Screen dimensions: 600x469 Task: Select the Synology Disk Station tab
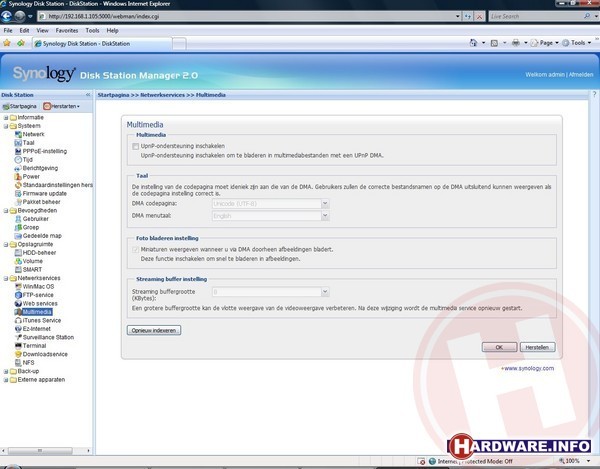102,44
